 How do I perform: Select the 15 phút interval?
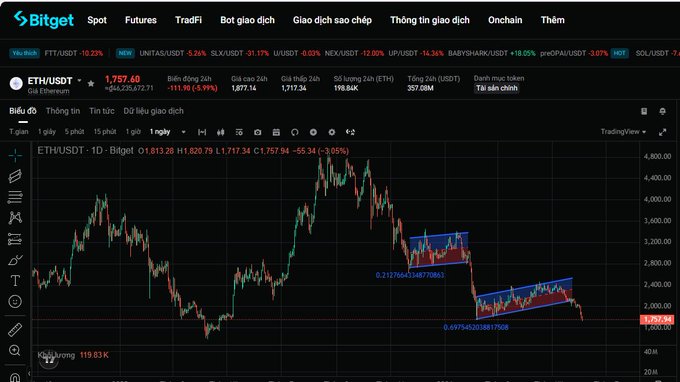[105, 132]
